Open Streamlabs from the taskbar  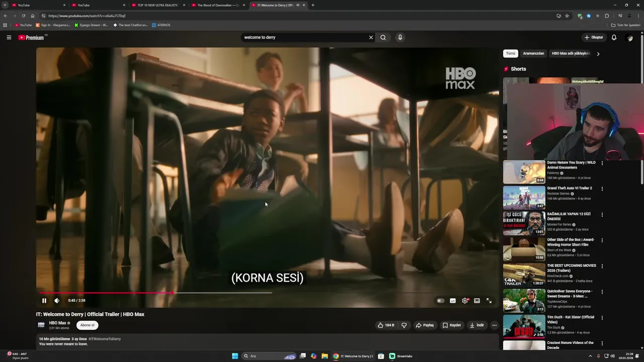(x=401, y=356)
